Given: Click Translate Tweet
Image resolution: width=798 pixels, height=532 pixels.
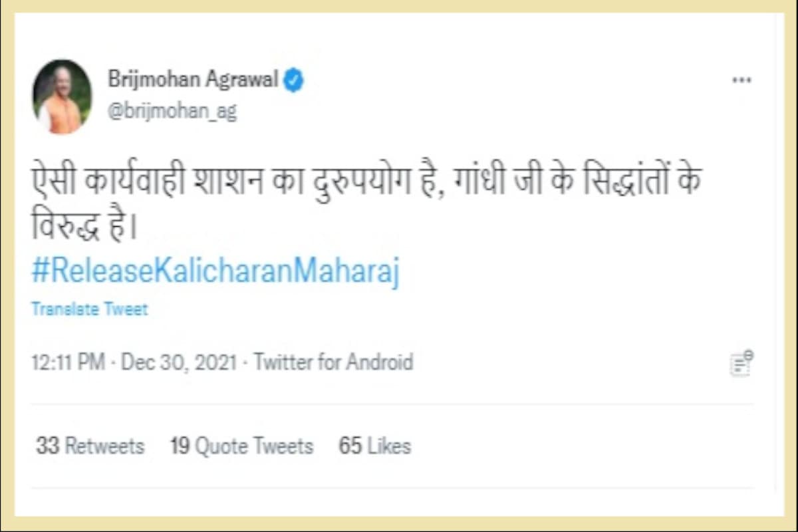Looking at the screenshot, I should tap(88, 308).
